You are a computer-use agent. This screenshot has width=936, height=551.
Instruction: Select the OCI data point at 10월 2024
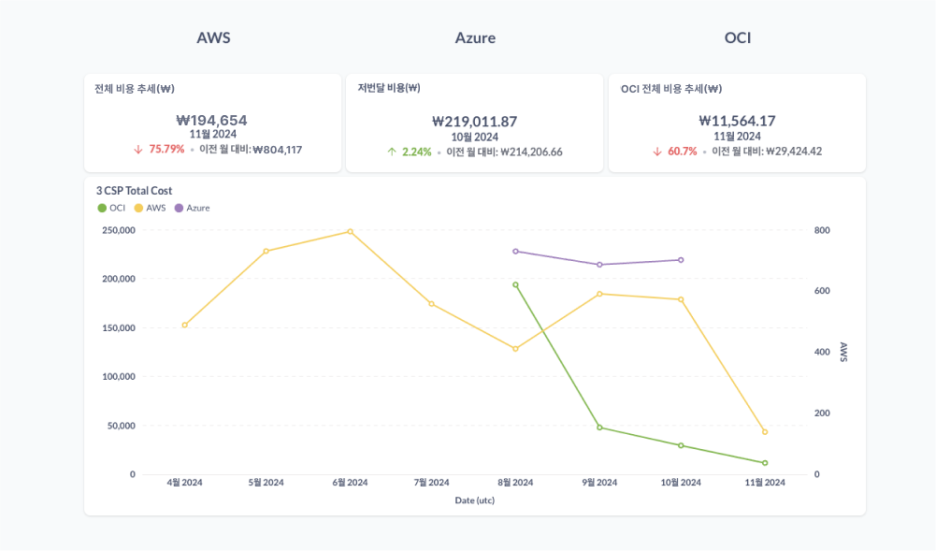click(x=681, y=446)
